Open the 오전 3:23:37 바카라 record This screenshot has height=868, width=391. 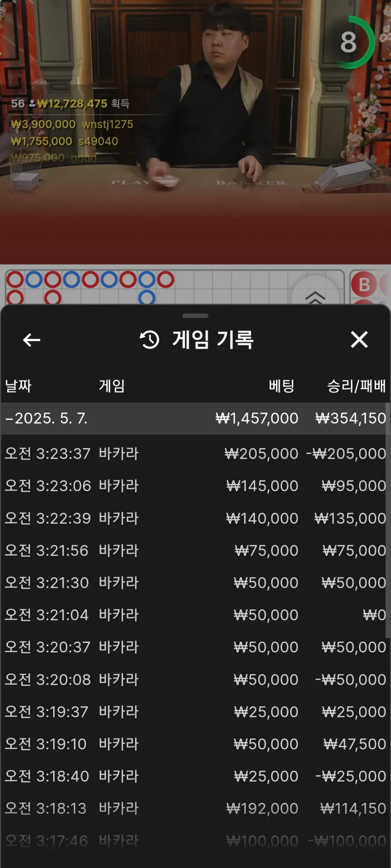point(195,454)
